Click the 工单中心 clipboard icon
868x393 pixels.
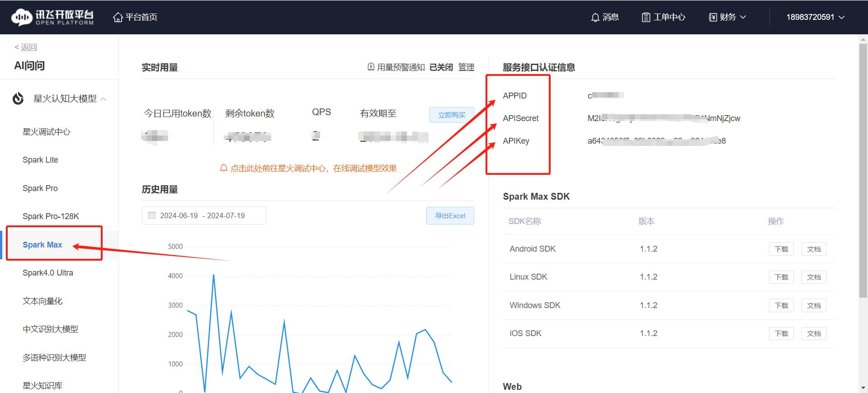pos(646,17)
